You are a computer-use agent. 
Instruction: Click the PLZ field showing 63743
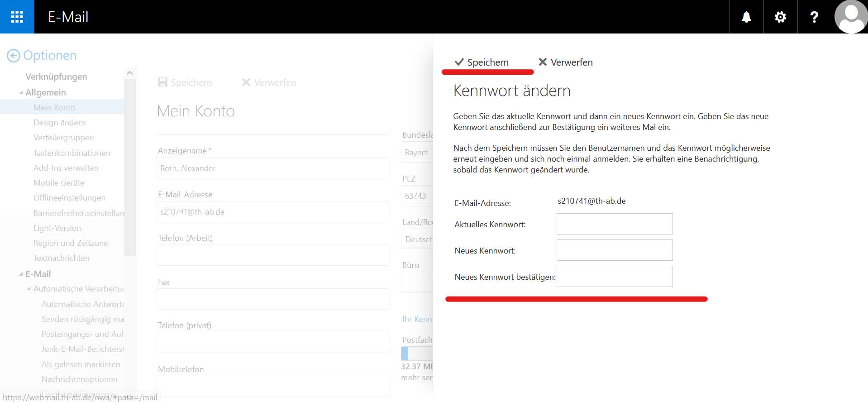[x=417, y=196]
